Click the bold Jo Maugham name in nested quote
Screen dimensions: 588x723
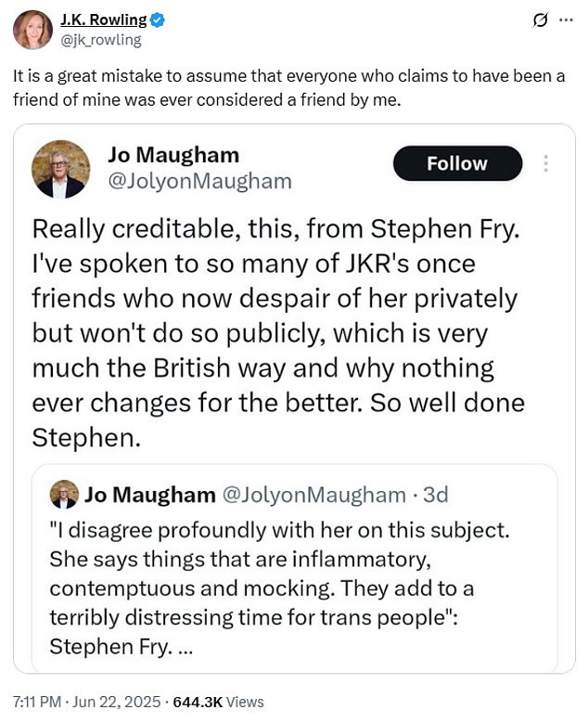(x=150, y=495)
